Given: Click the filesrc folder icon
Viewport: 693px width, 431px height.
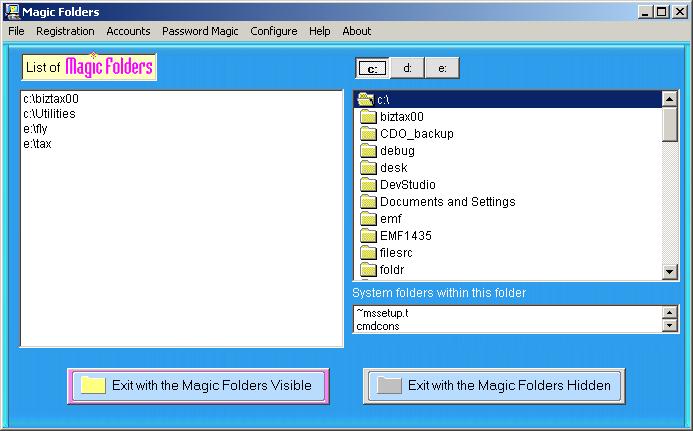Looking at the screenshot, I should point(368,253).
